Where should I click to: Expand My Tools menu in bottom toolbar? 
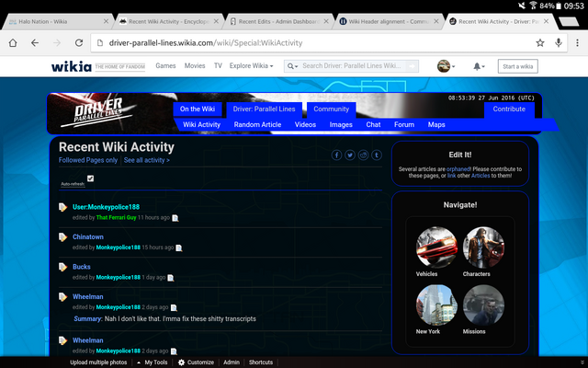[x=153, y=362]
